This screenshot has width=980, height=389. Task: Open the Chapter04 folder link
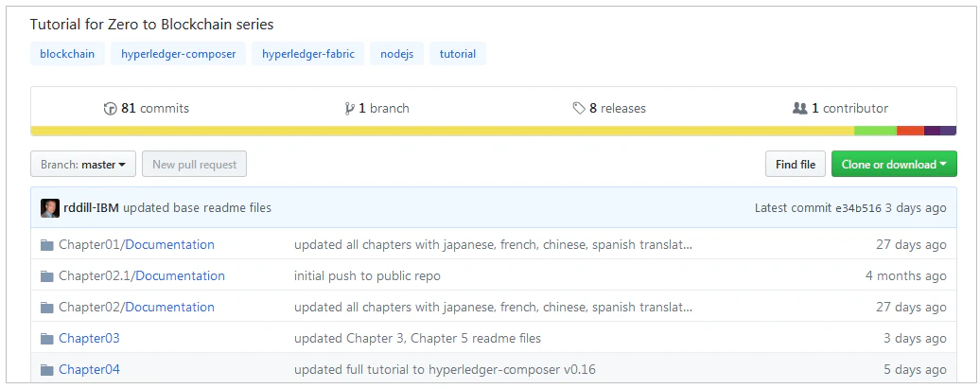coord(89,370)
